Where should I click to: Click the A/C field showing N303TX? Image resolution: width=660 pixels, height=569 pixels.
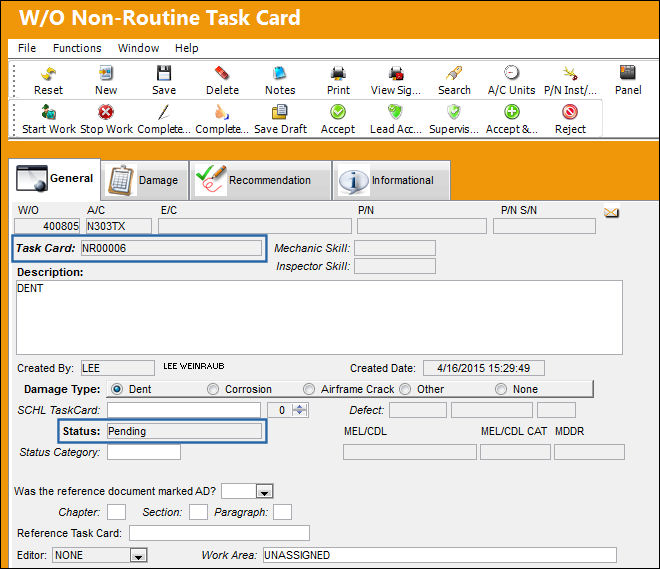coord(119,226)
